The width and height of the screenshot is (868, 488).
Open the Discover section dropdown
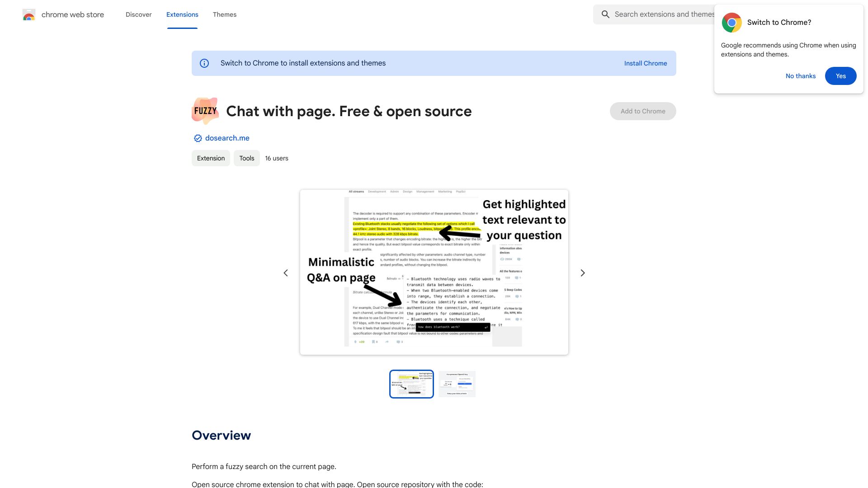coord(138,14)
